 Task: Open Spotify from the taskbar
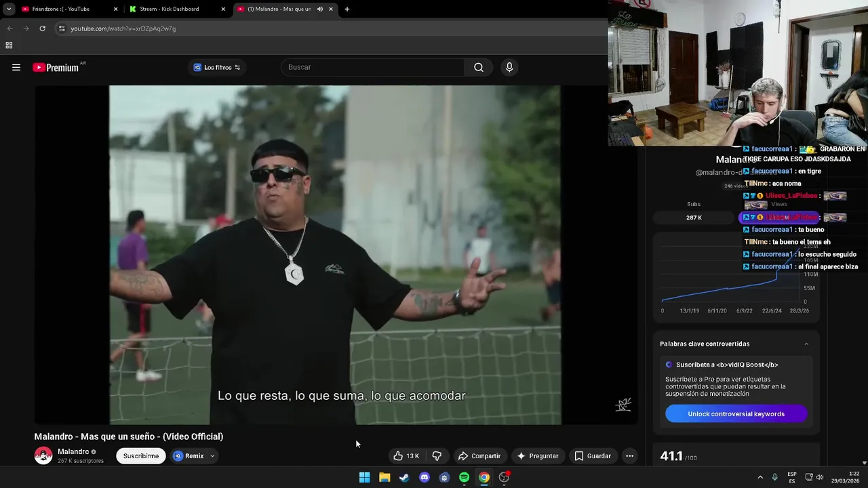tap(464, 477)
